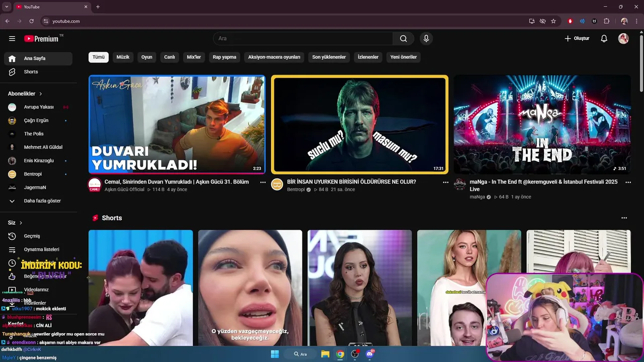Open options menu for maNga video
This screenshot has height=362, width=644.
click(628, 183)
